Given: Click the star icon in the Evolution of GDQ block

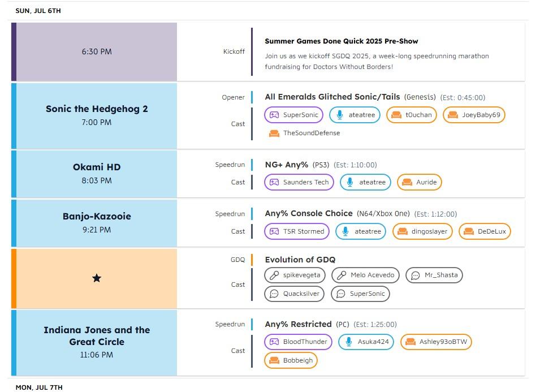Looking at the screenshot, I should tap(97, 278).
